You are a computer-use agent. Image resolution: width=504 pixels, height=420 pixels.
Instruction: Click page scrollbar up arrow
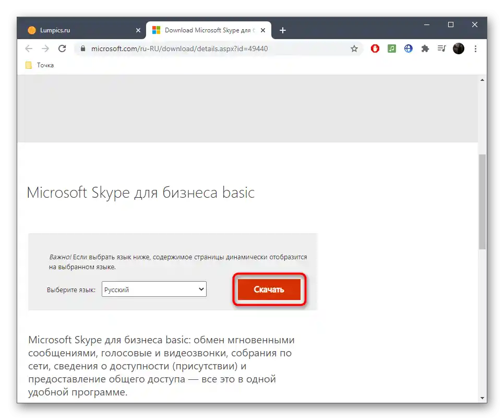point(482,80)
